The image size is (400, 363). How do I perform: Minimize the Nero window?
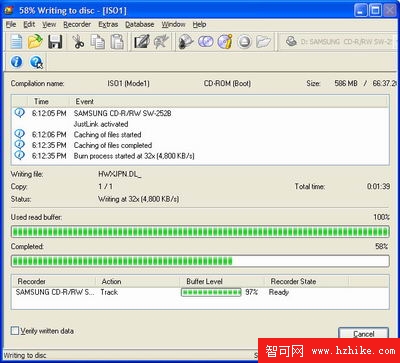361,10
